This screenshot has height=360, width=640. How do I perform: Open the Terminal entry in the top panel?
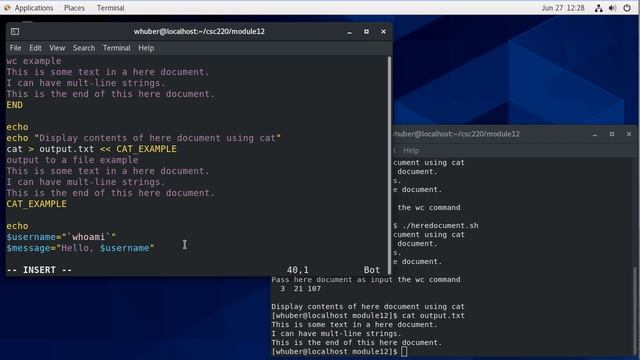click(110, 8)
